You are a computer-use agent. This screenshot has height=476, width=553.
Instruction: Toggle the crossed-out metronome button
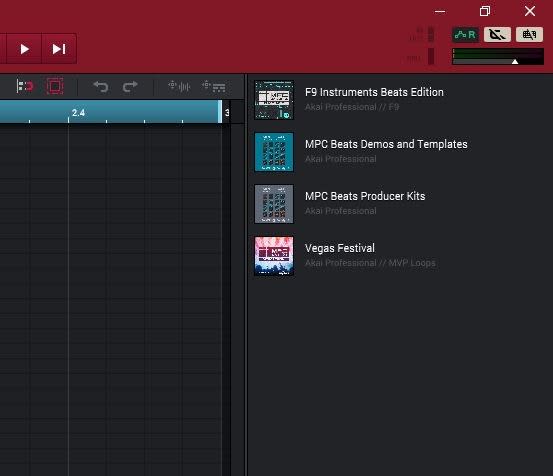[497, 35]
